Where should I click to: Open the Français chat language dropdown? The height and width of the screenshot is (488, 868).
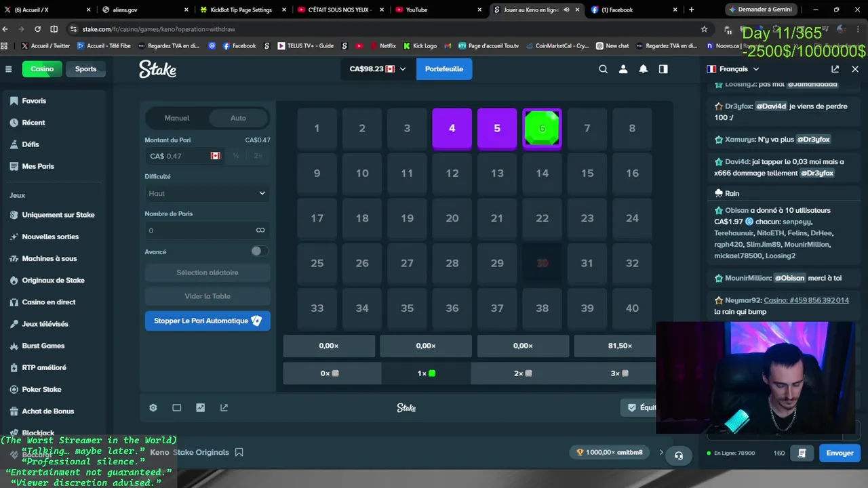pyautogui.click(x=733, y=69)
